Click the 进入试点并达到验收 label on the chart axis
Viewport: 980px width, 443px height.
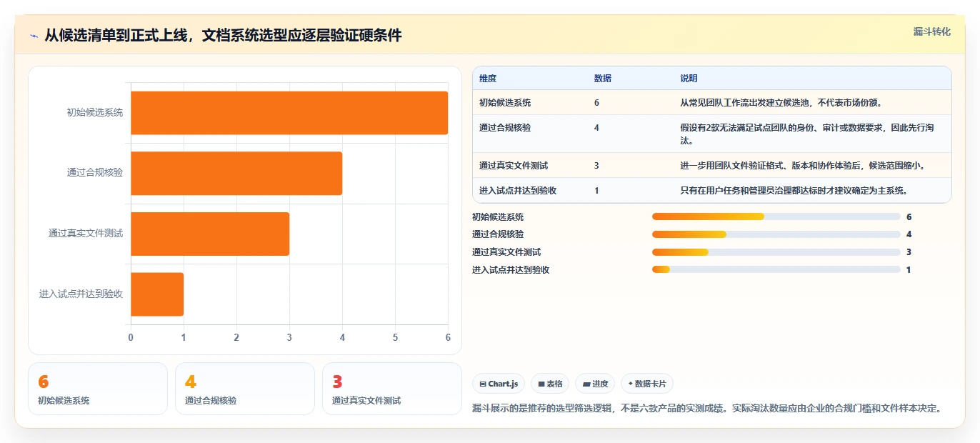click(81, 294)
